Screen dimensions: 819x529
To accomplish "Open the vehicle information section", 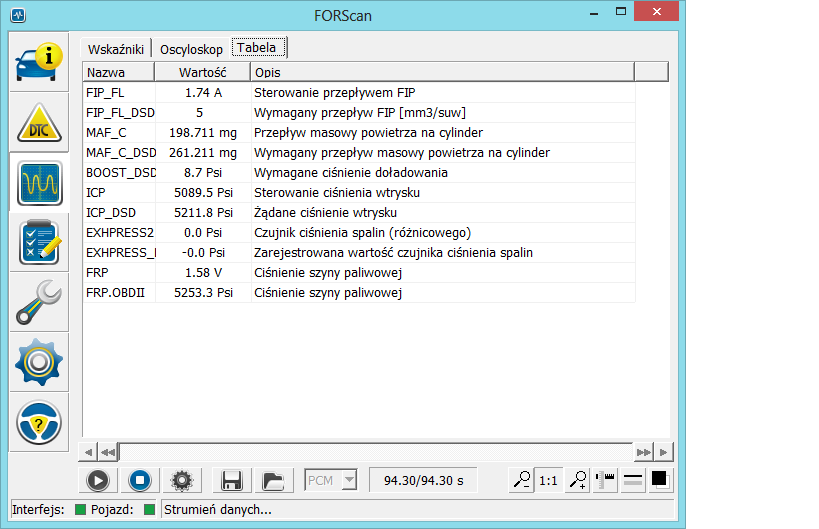I will coord(39,63).
